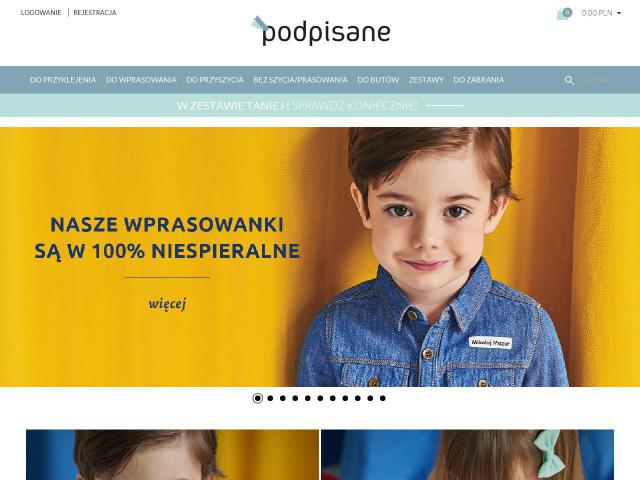
Task: Open the girl with bow thumbnail
Action: tap(467, 455)
